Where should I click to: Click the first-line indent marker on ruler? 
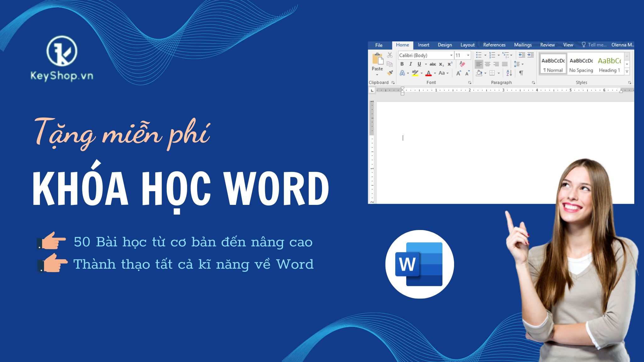402,89
